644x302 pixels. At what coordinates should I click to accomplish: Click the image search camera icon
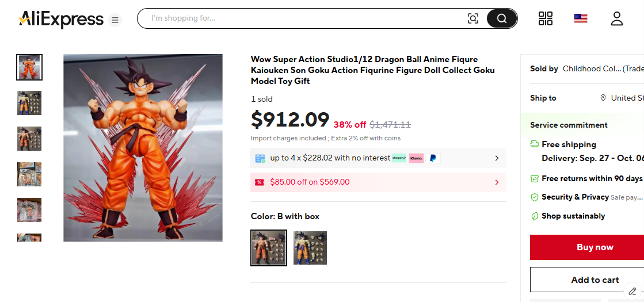click(x=473, y=18)
